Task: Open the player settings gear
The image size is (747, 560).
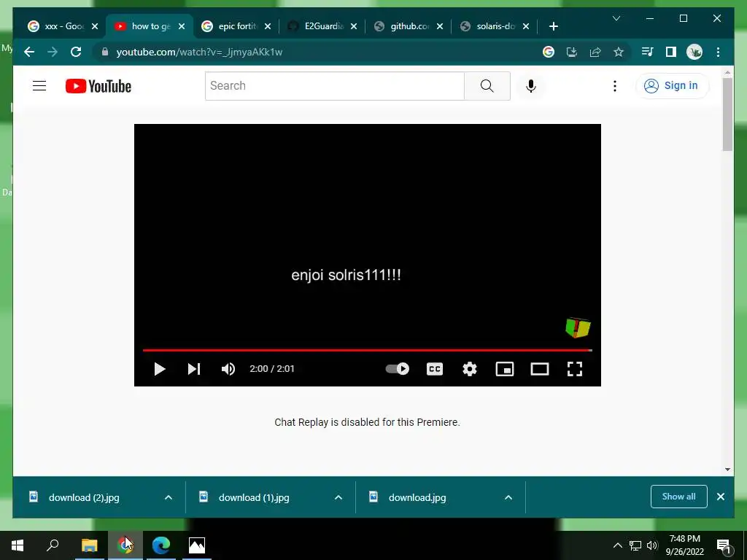Action: tap(470, 369)
